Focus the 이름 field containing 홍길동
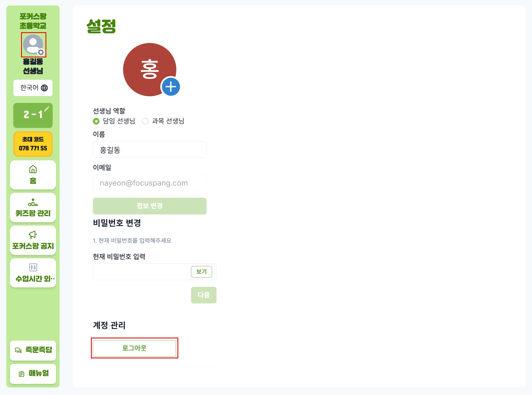The width and height of the screenshot is (532, 395). click(x=150, y=150)
